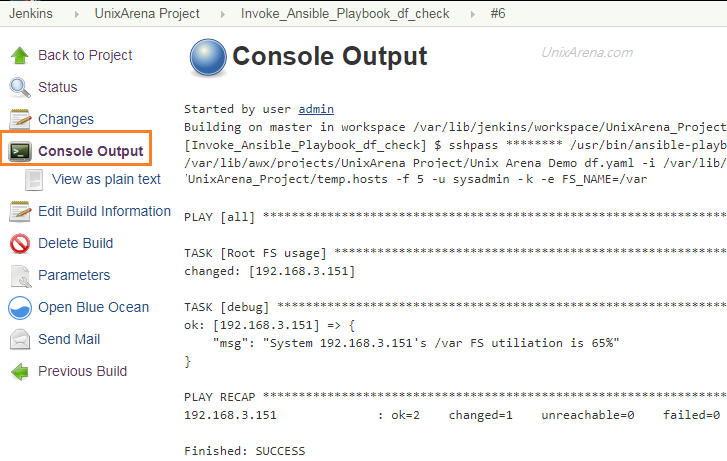Viewport: 727px width, 461px height.
Task: Select build #6 breadcrumb
Action: [498, 13]
